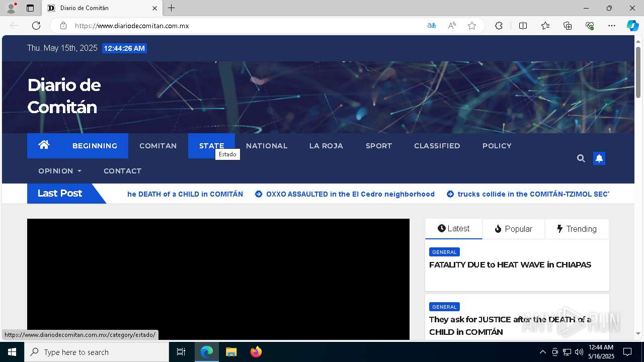
Task: Open Copilot sidebar icon
Action: click(x=632, y=26)
